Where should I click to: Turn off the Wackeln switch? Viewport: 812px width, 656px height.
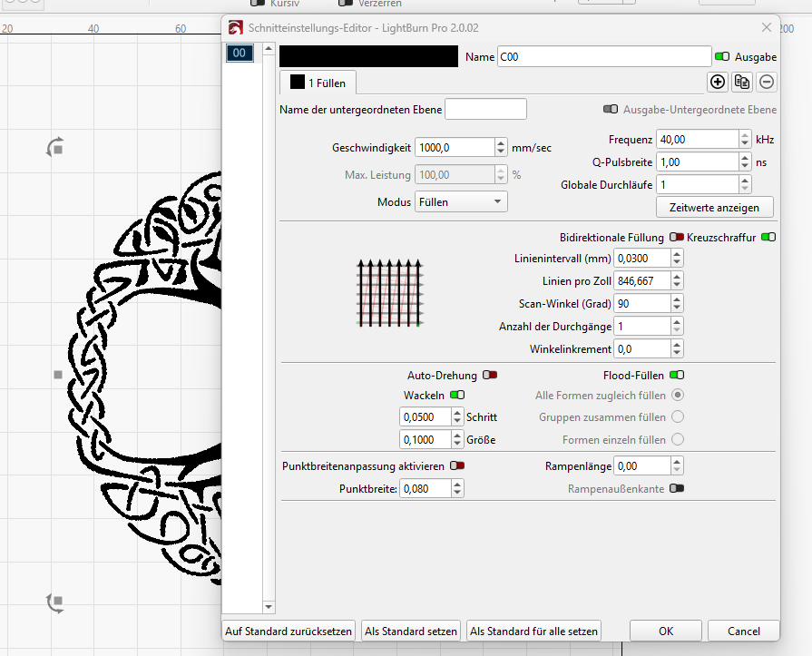point(456,396)
